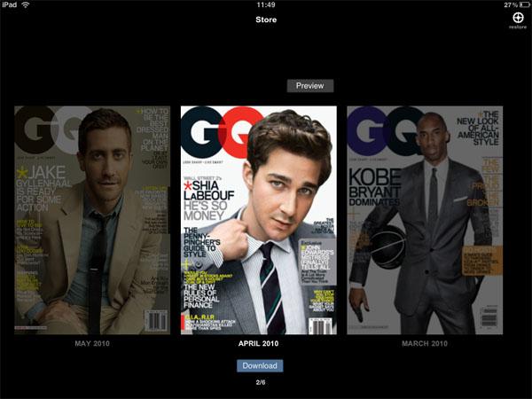Click the 11:49 clock in status bar
The height and width of the screenshot is (399, 532).
(266, 4)
